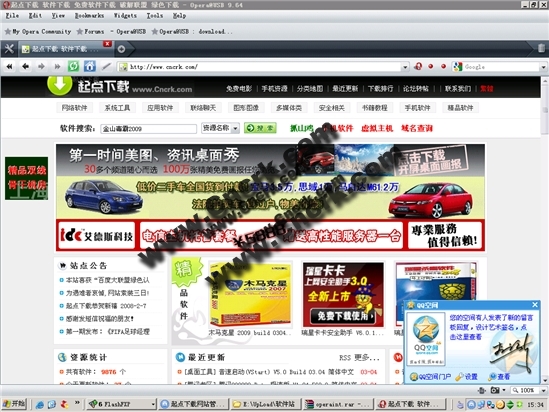Screen dimensions: 549x412
Task: Click the 更多... link in 最近更新
Action: (x=367, y=357)
